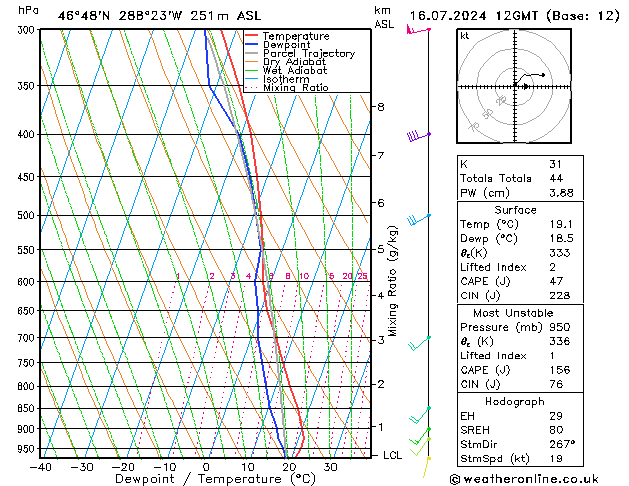Click the Isotherm legend entry
The height and width of the screenshot is (486, 629).
pos(277,79)
